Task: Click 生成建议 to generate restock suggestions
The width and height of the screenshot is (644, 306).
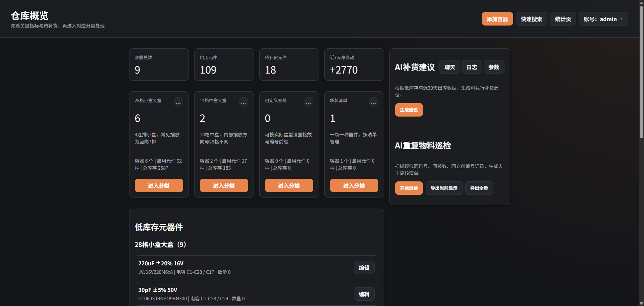Action: point(409,110)
